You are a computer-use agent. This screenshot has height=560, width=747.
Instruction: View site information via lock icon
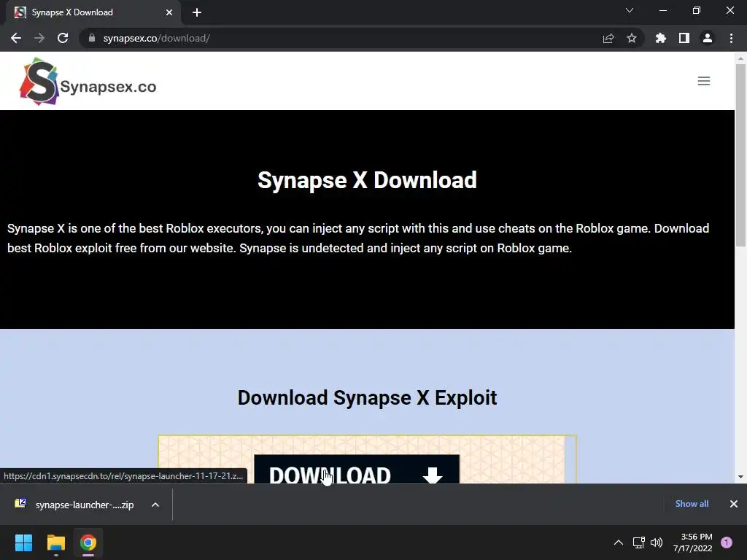(x=92, y=38)
